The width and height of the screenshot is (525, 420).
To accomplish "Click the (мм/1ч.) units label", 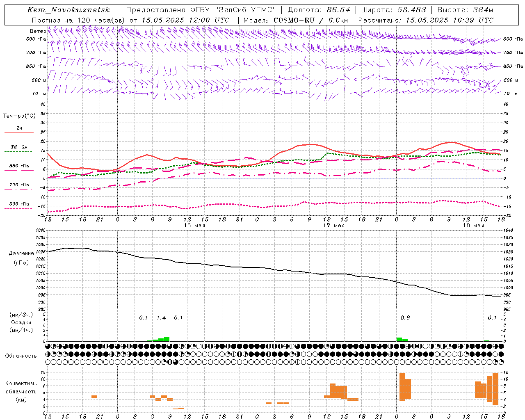I will tap(21, 330).
